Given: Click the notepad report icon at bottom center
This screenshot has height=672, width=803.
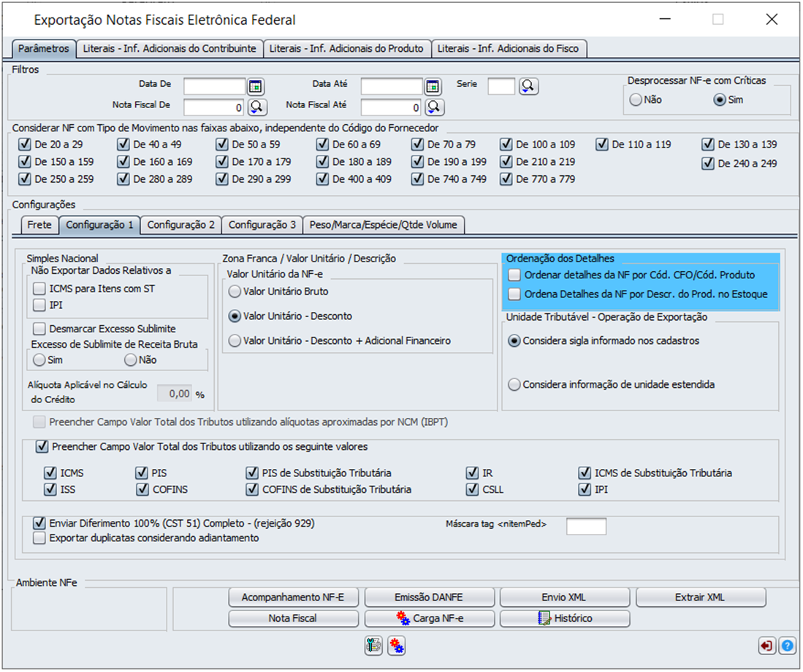Looking at the screenshot, I should (x=374, y=646).
